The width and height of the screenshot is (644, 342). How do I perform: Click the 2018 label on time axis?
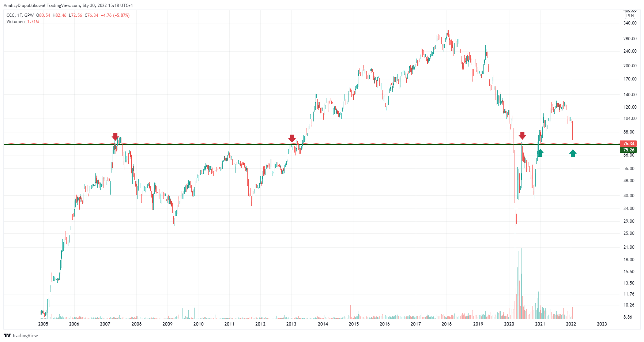coord(447,324)
